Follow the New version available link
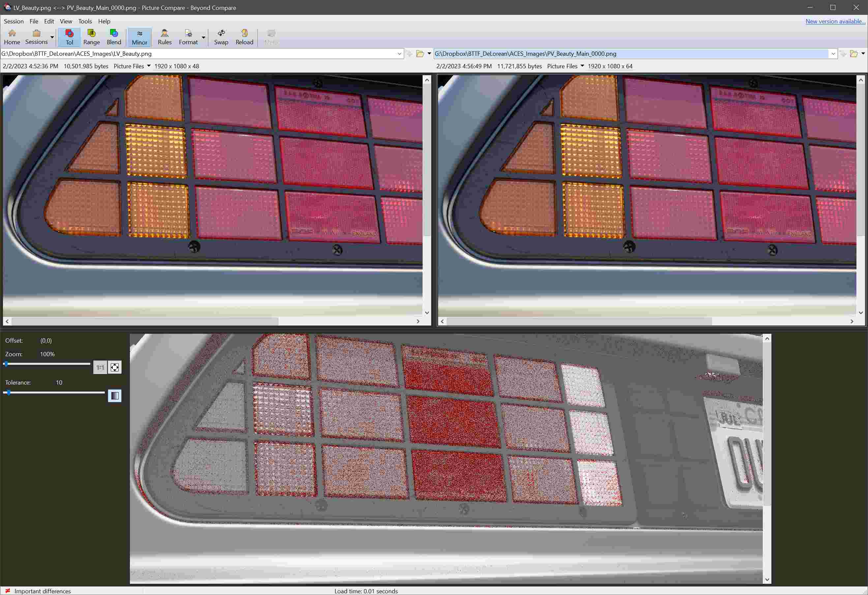 click(835, 21)
